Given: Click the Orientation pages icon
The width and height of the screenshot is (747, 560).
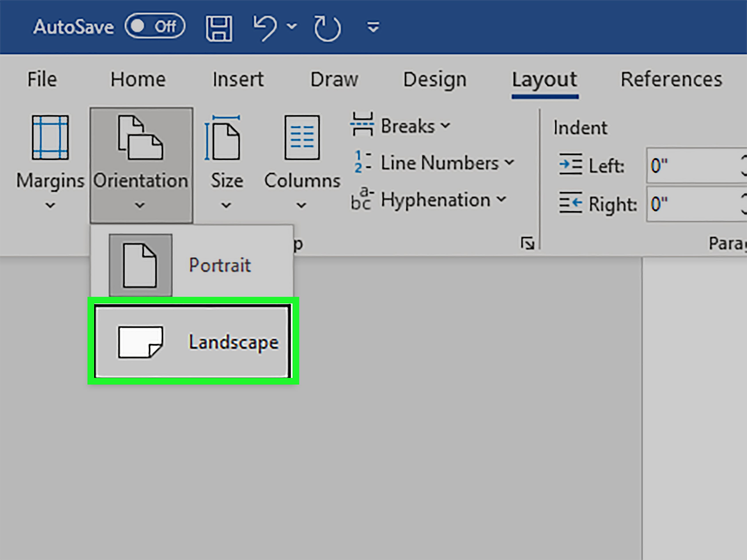Looking at the screenshot, I should pyautogui.click(x=140, y=137).
